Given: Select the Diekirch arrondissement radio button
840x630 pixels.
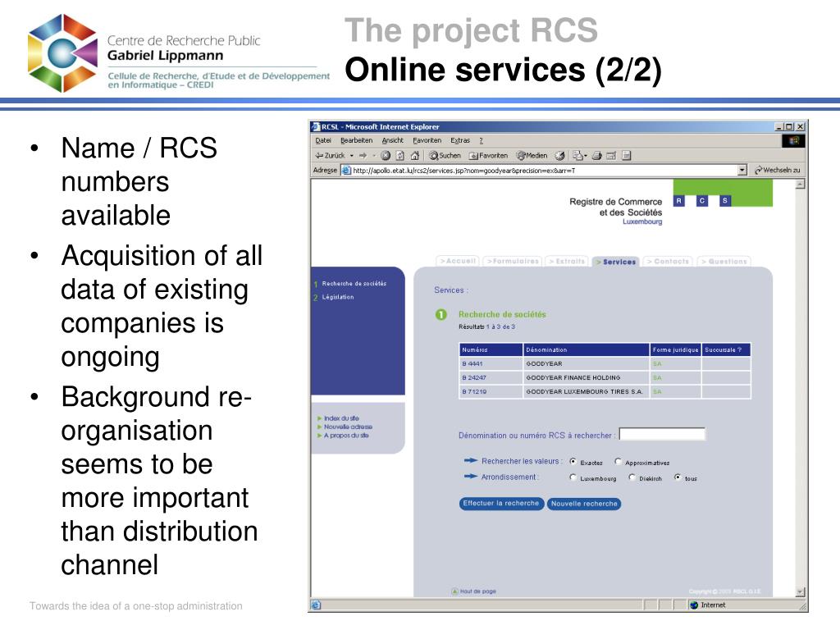Looking at the screenshot, I should pyautogui.click(x=632, y=477).
